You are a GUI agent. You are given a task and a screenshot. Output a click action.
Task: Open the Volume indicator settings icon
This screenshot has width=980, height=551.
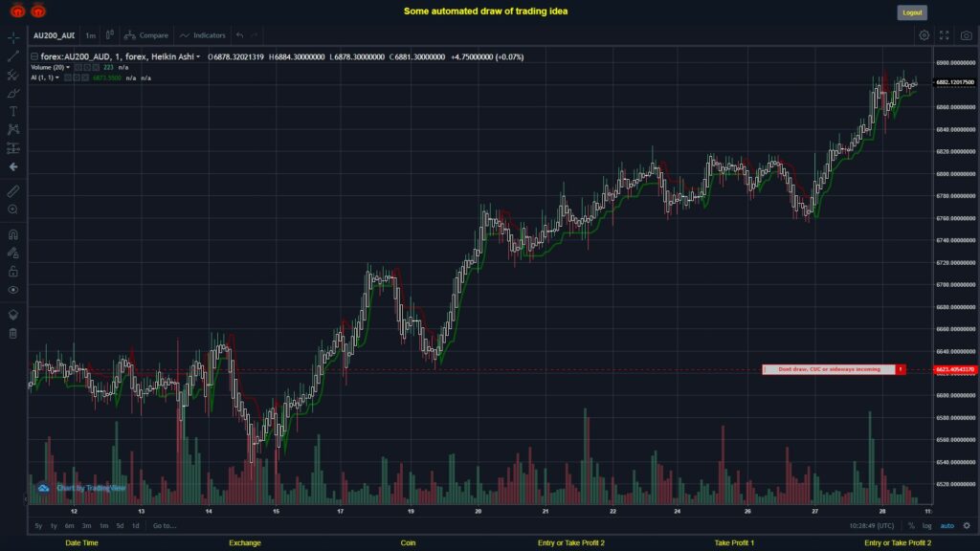87,68
